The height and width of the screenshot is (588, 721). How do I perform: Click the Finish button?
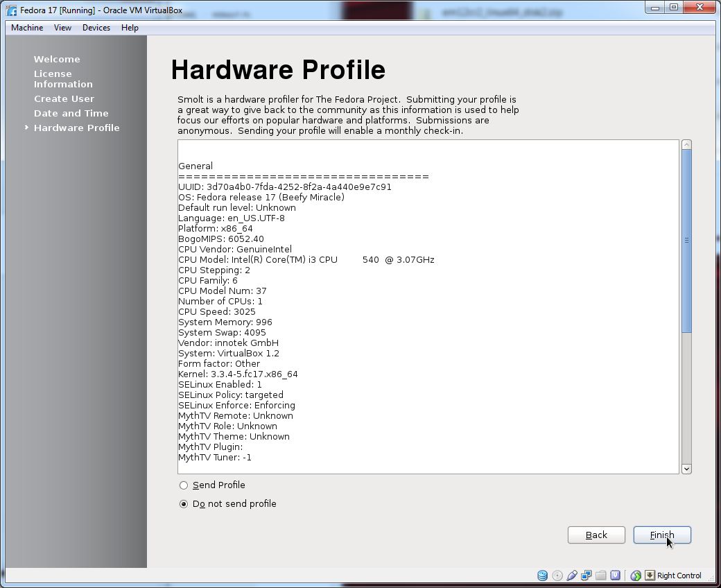(661, 535)
